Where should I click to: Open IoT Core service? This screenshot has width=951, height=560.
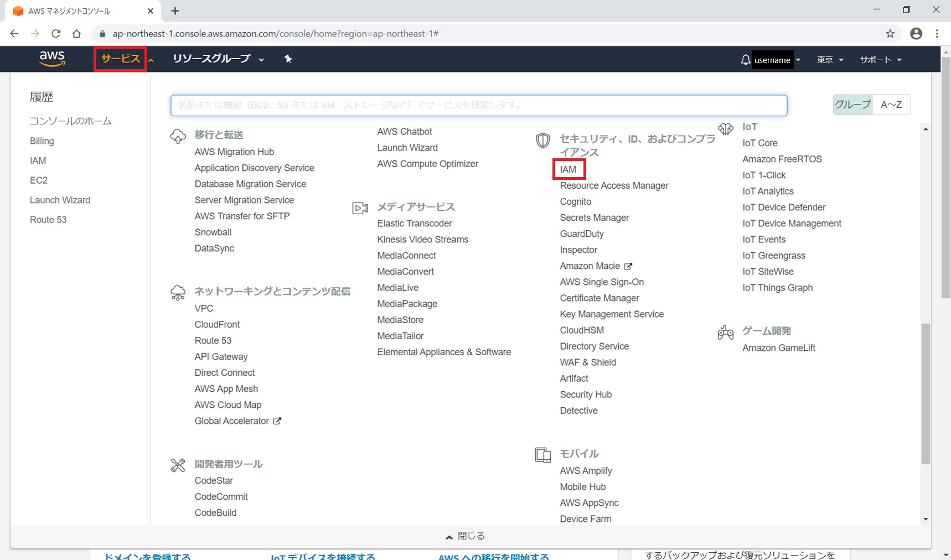(x=760, y=143)
